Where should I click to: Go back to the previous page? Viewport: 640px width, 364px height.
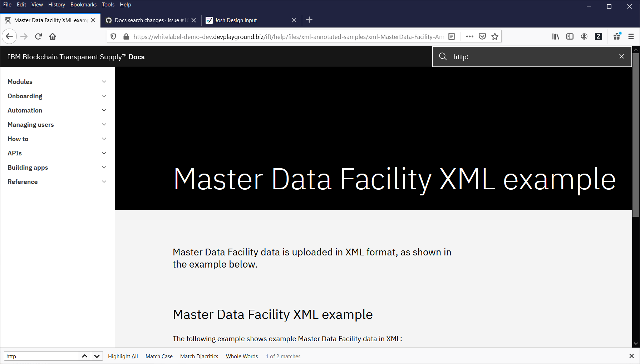[10, 36]
